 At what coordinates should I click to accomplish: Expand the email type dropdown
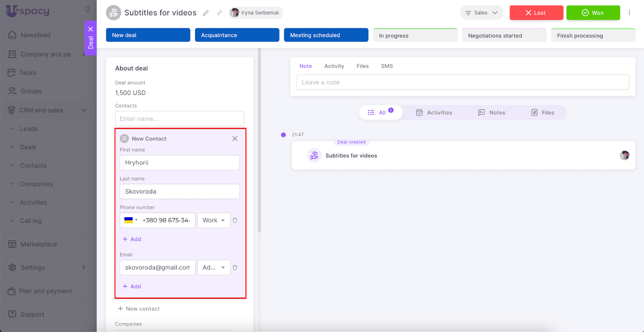click(214, 268)
